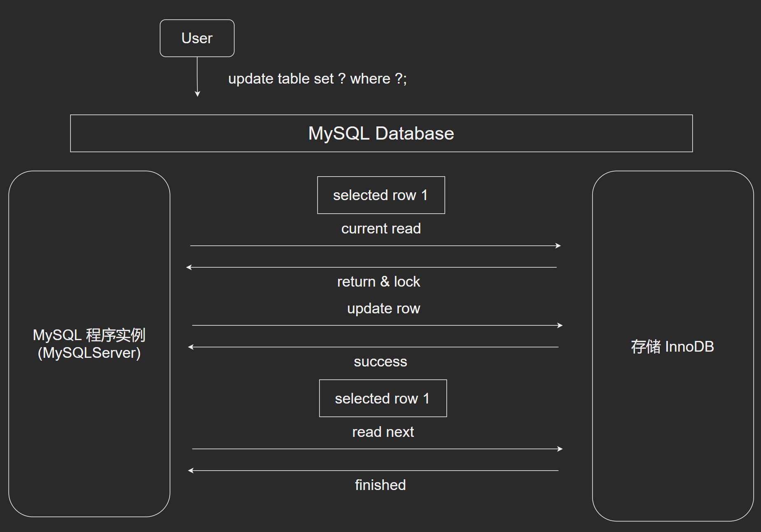
Task: Click the 'selected row 1' box above 'current read'
Action: point(381,195)
